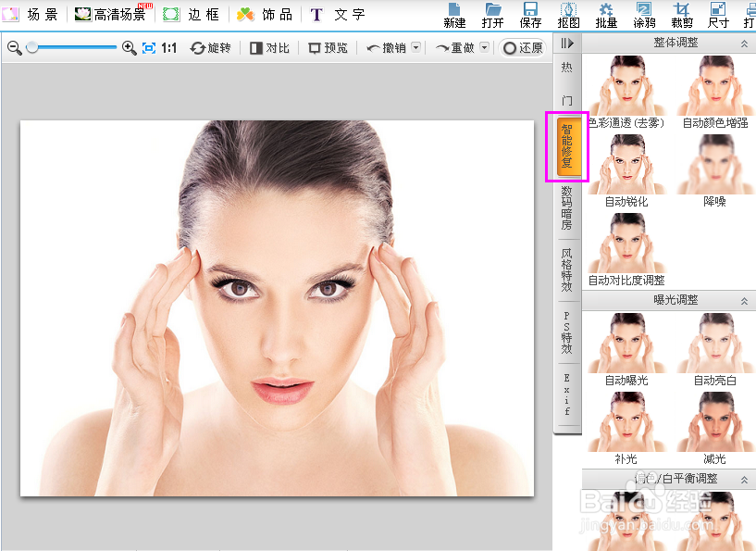Select the 抠图 cutout tool
This screenshot has height=551, width=756.
[568, 16]
